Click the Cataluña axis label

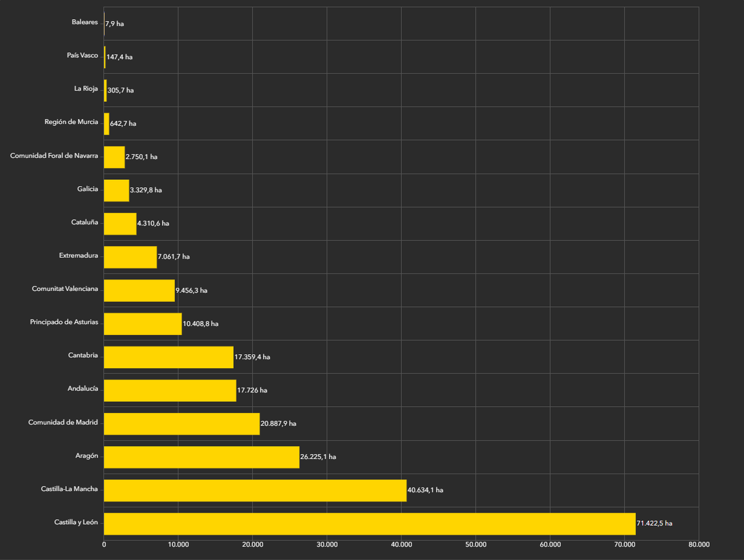(x=85, y=222)
